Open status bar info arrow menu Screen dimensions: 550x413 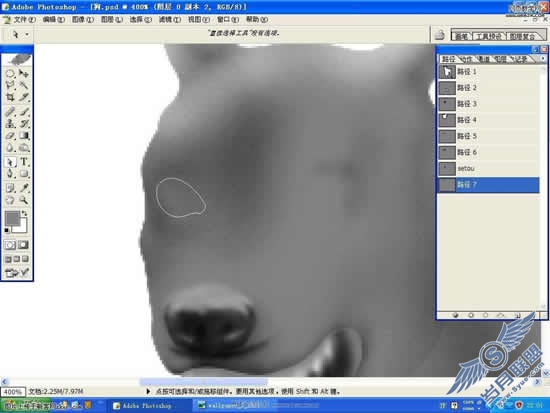click(148, 391)
